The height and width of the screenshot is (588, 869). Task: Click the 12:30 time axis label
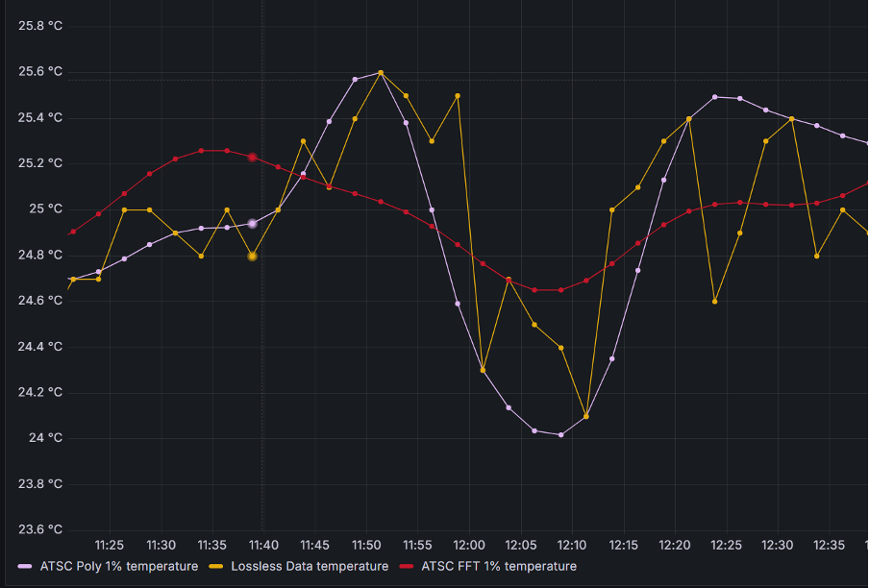777,546
